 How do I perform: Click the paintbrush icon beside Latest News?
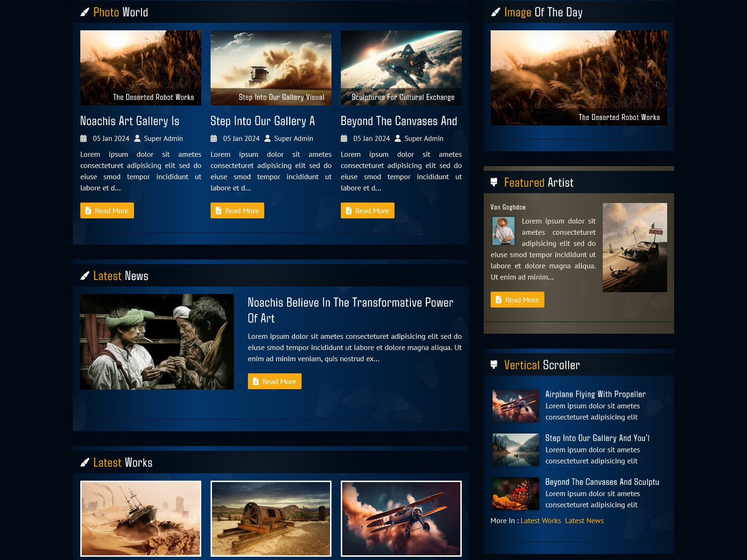[x=85, y=276]
